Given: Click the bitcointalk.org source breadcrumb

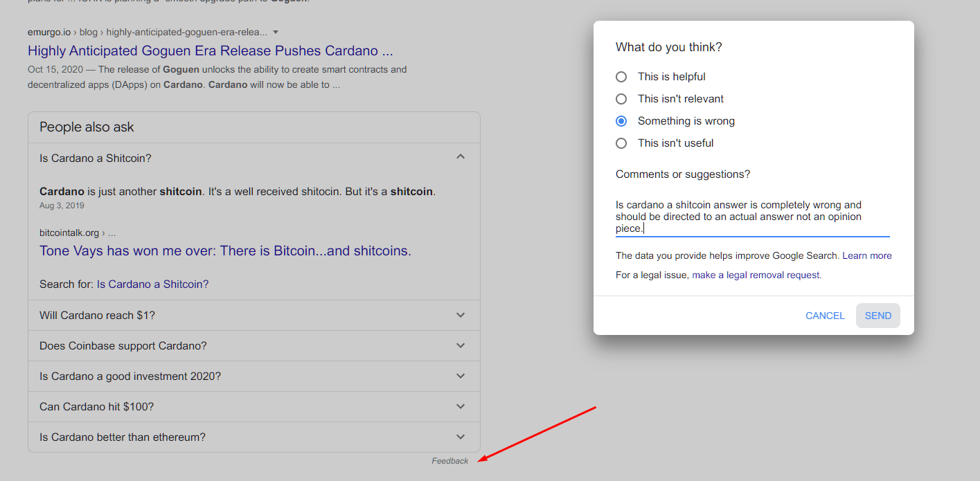Looking at the screenshot, I should (x=78, y=233).
